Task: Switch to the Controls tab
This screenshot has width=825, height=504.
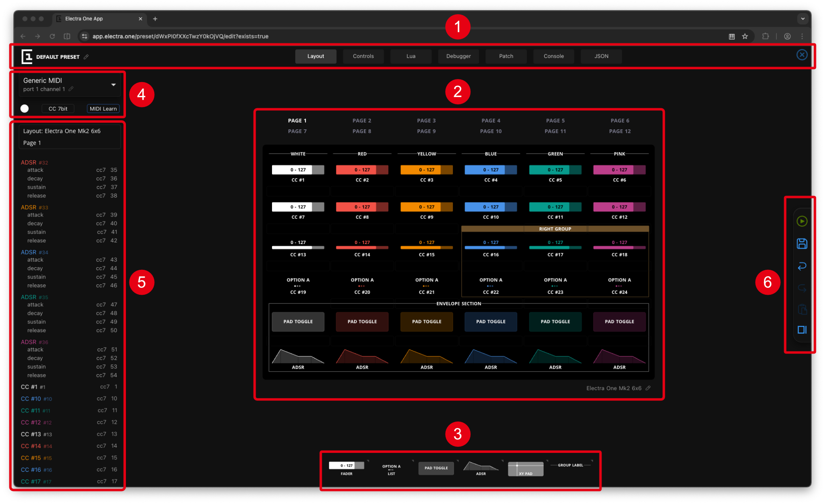Action: coord(363,56)
